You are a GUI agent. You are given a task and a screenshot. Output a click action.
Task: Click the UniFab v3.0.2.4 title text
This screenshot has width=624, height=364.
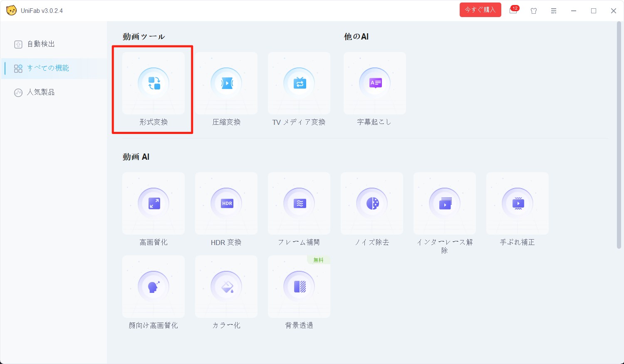[x=42, y=11]
